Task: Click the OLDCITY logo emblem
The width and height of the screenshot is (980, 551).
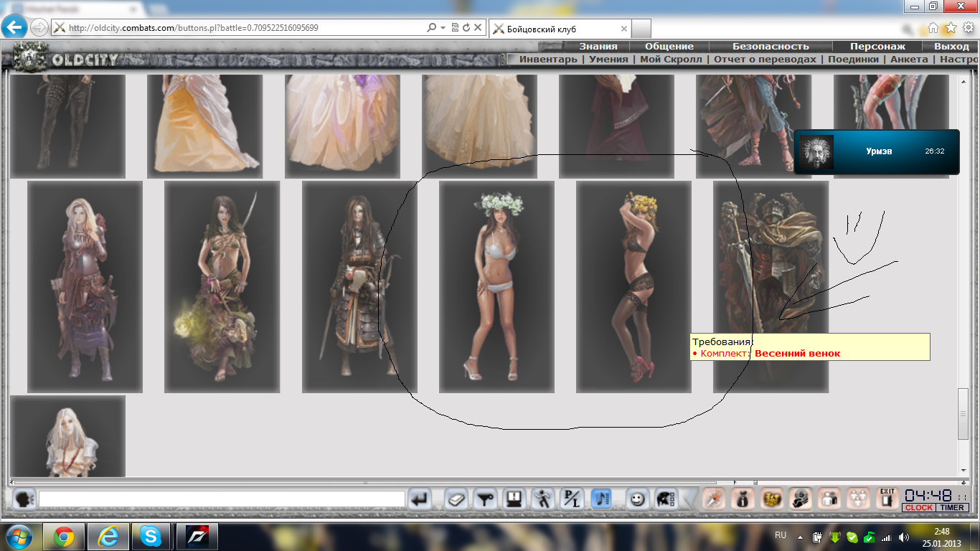Action: point(31,56)
